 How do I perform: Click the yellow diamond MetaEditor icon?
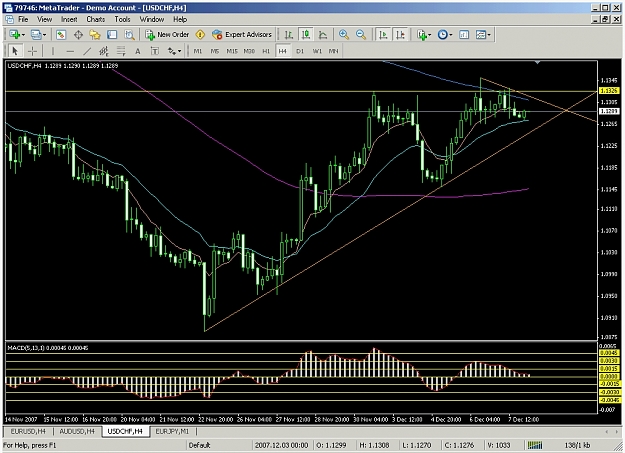200,35
